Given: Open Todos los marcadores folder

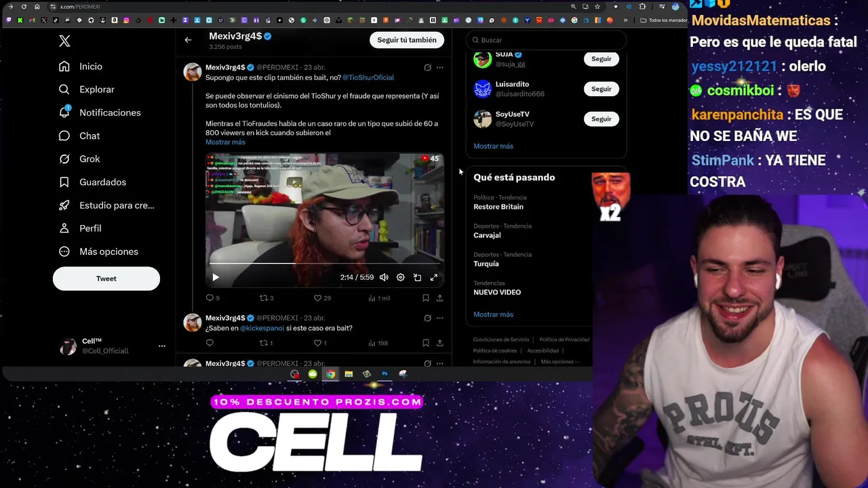Looking at the screenshot, I should coord(665,20).
